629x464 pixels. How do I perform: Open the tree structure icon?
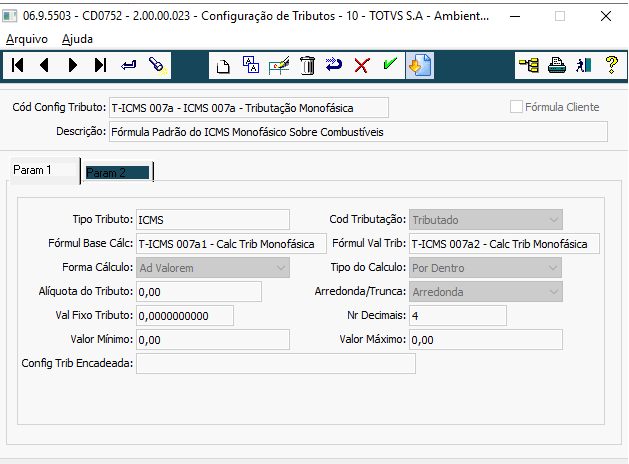click(529, 65)
